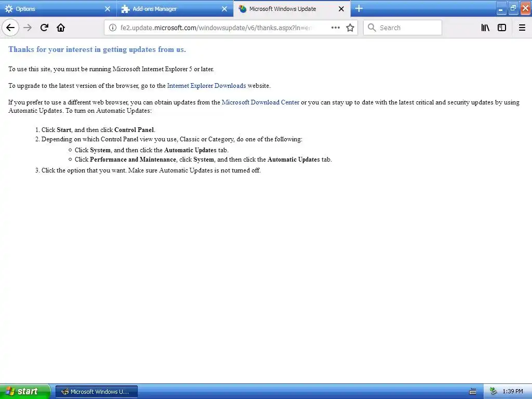Open the Windows Start menu
532x399 pixels.
tap(25, 392)
